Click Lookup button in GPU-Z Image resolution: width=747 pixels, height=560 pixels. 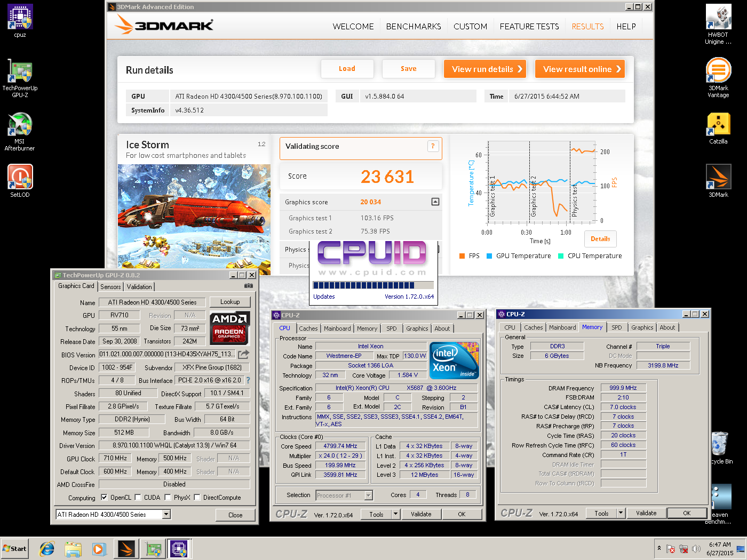[x=230, y=302]
